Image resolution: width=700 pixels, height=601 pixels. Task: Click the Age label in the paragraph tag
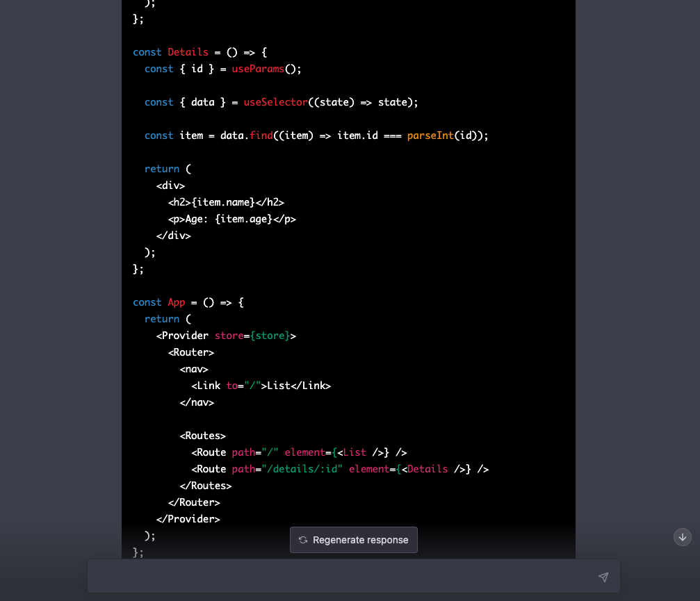pyautogui.click(x=197, y=219)
